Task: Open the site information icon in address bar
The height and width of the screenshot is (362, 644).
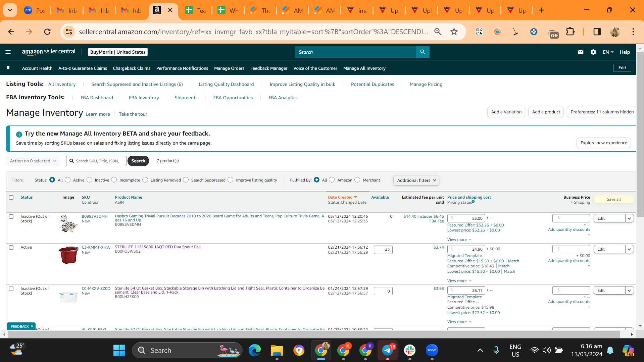Action: point(69,32)
